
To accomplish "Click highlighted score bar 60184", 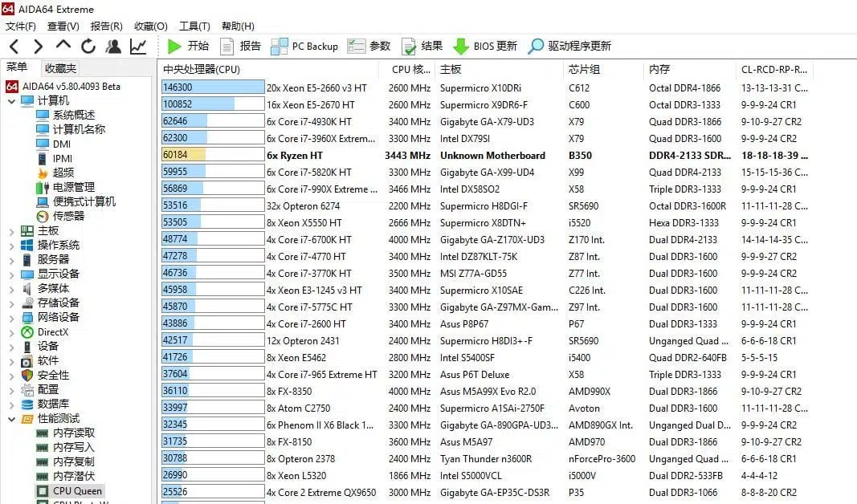I will [213, 155].
